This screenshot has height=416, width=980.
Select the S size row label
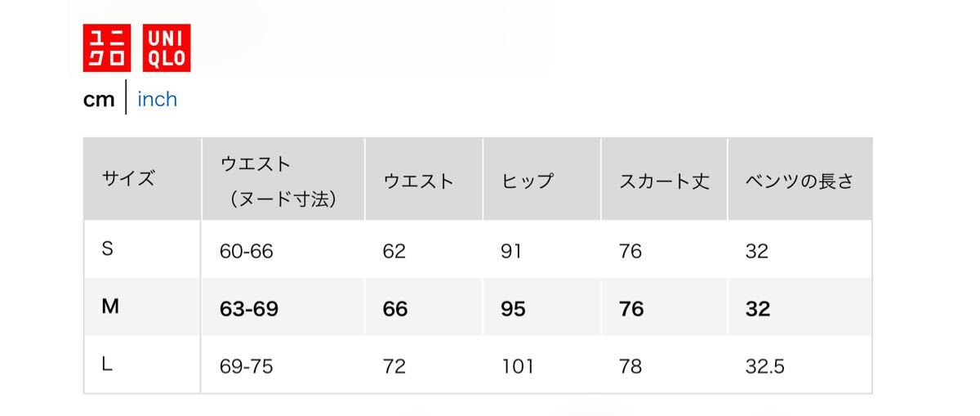107,250
